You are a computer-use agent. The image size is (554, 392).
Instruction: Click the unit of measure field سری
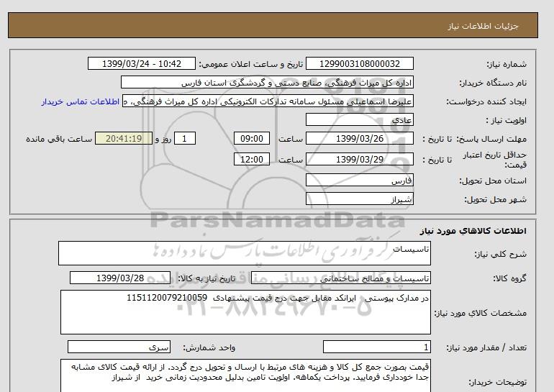pos(119,347)
